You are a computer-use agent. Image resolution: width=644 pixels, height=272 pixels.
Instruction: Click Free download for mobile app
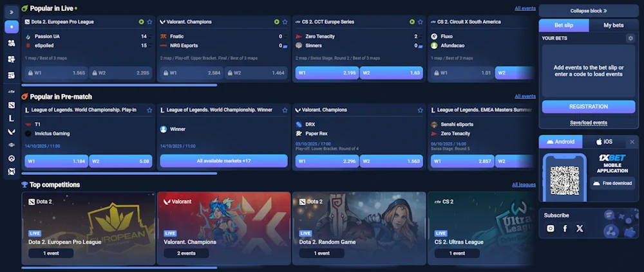[x=612, y=183]
